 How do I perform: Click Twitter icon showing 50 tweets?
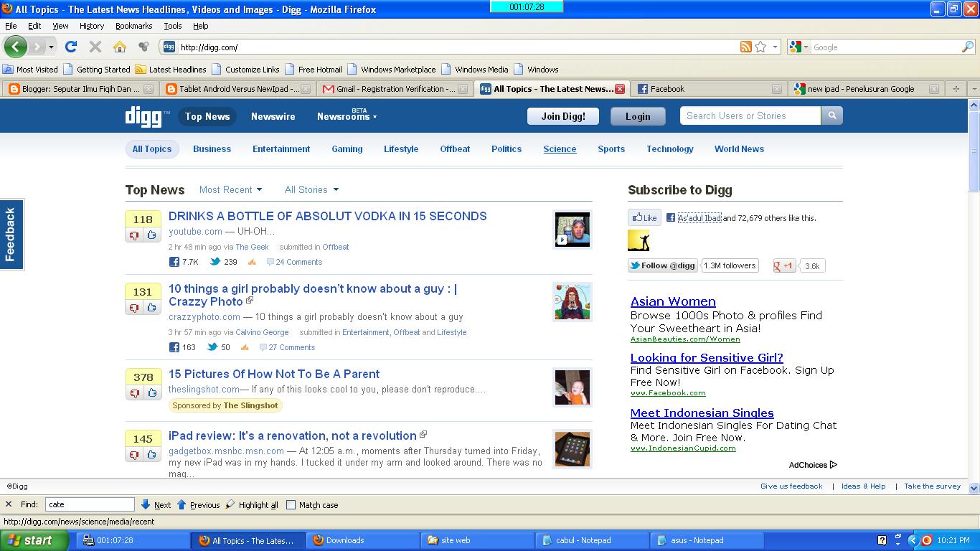coord(212,347)
